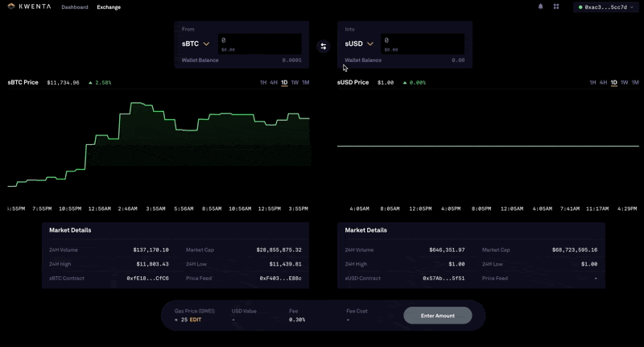Screen dimensions: 644x347
Task: Click the sUSD flat price chart line
Action: [488, 146]
